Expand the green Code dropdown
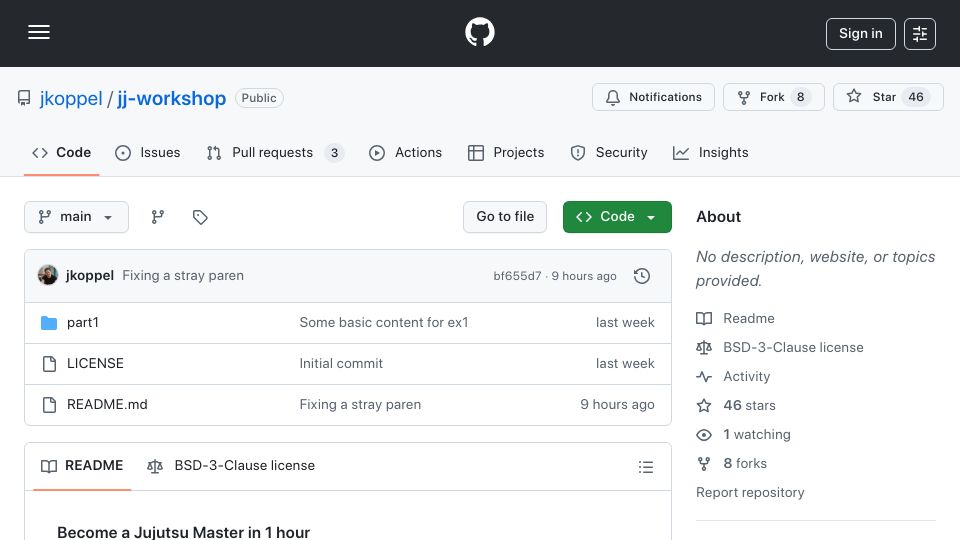This screenshot has width=960, height=540. (x=617, y=217)
